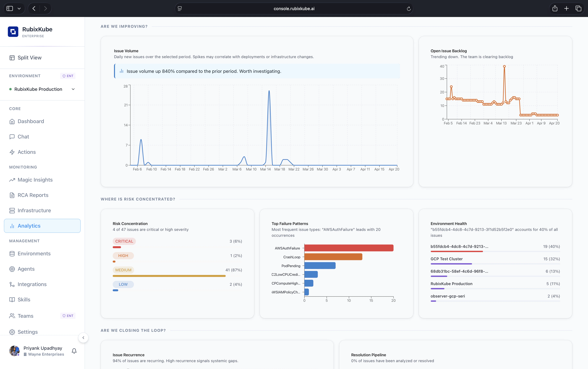Open the Infrastructure view
588x369 pixels.
[34, 210]
